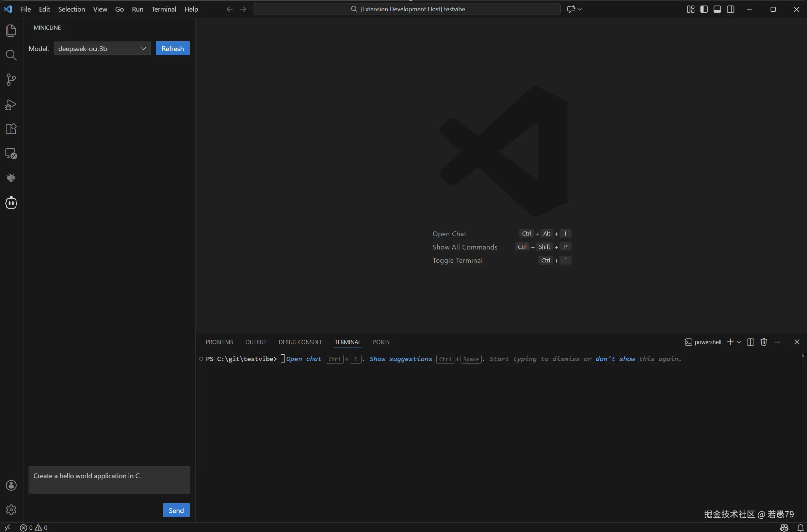Switch to the OUTPUT panel tab

point(256,342)
